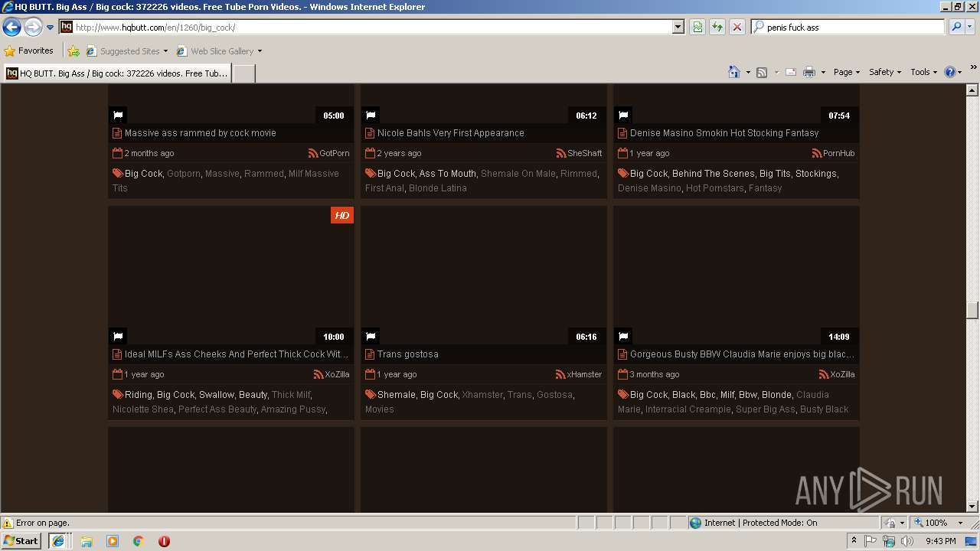Open the Opera browser taskbar icon
980x551 pixels.
164,541
